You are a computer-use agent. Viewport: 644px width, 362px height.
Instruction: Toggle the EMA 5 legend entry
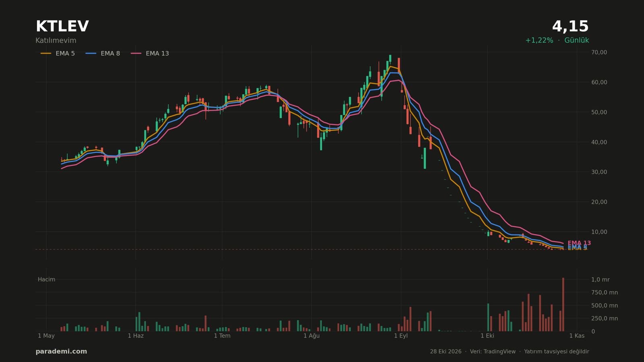(x=58, y=53)
